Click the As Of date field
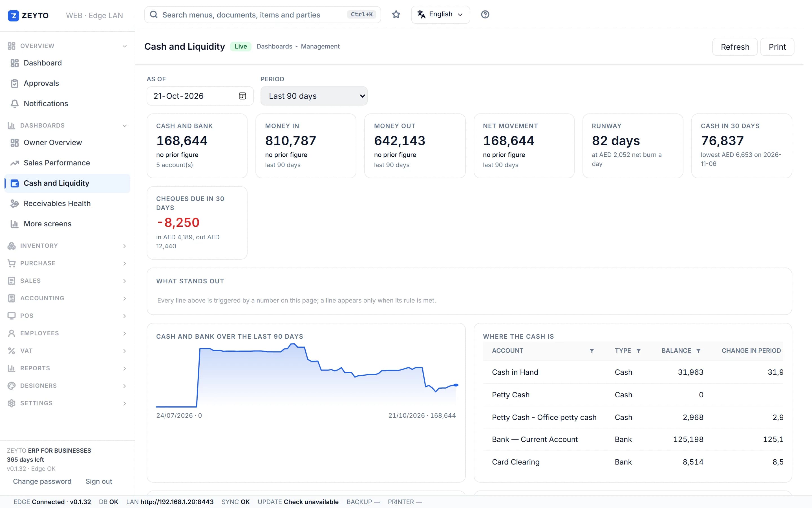This screenshot has width=812, height=508. pyautogui.click(x=200, y=96)
